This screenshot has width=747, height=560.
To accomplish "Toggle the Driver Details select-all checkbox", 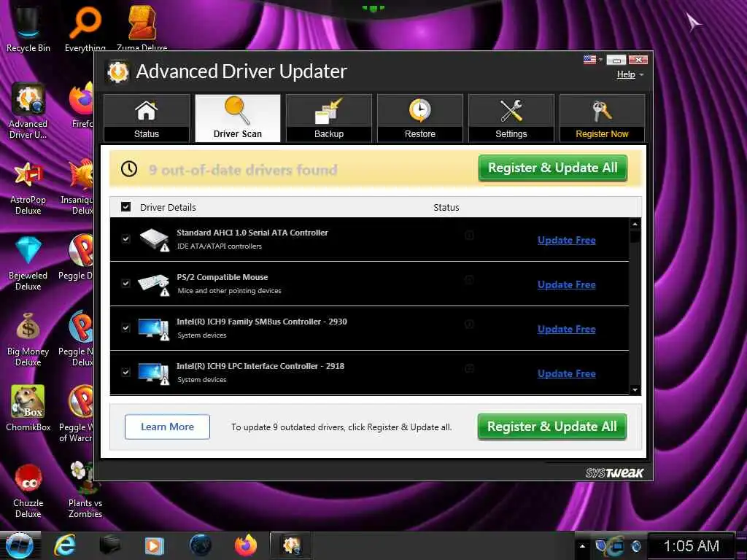I will coord(125,206).
